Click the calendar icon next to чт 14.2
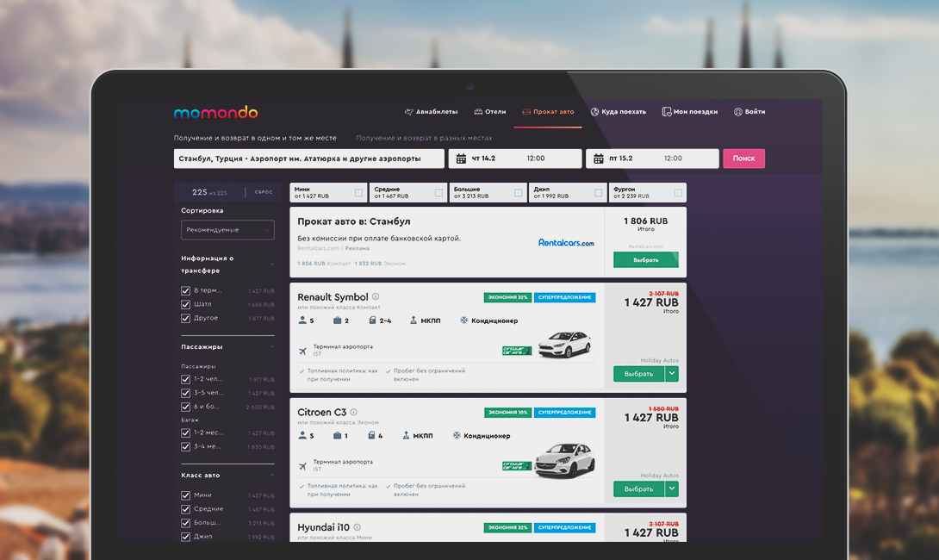Viewport: 939px width, 560px height. tap(461, 159)
